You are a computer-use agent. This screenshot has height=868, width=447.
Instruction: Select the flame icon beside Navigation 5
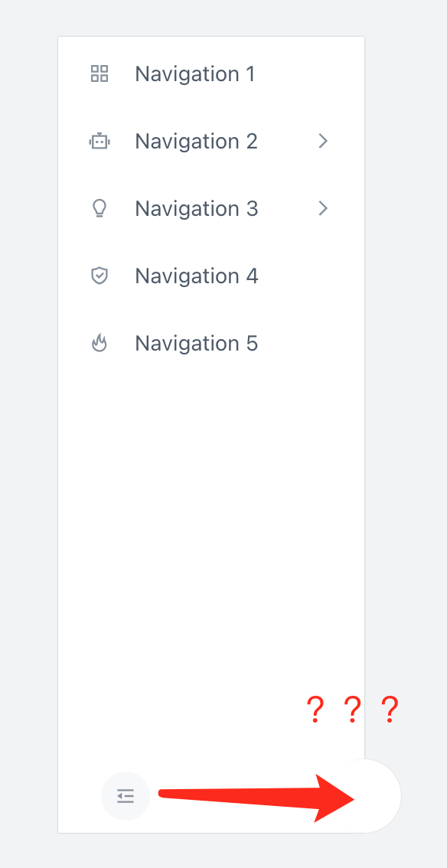point(99,343)
